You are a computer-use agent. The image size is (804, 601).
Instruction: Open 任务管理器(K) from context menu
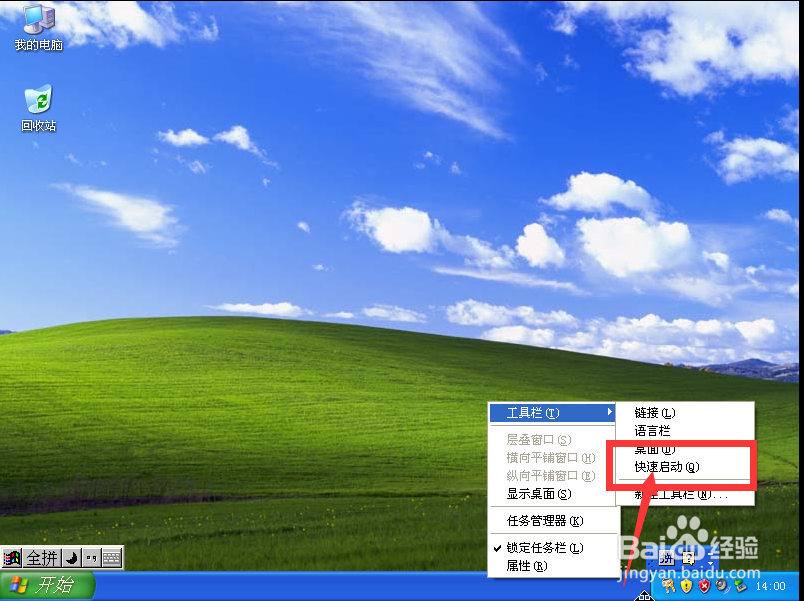[553, 521]
